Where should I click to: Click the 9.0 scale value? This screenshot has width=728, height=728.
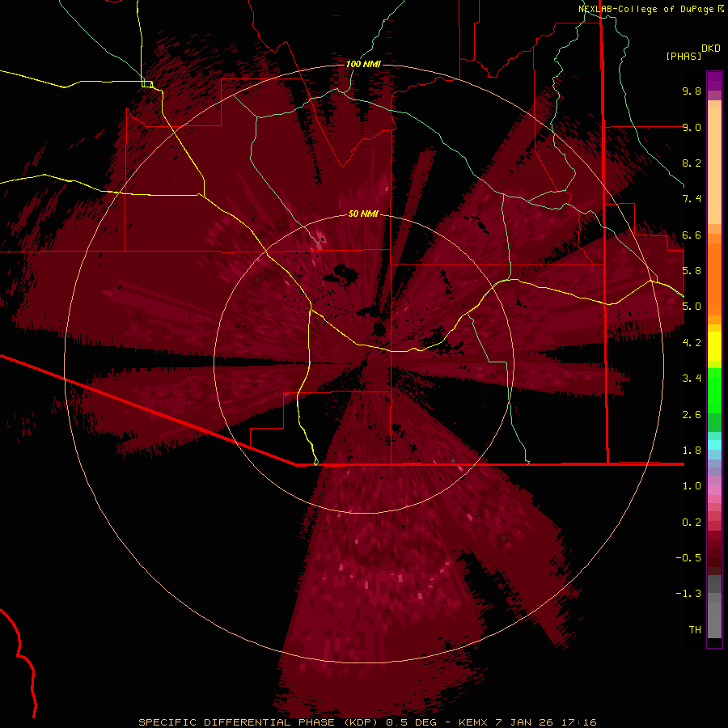click(692, 127)
